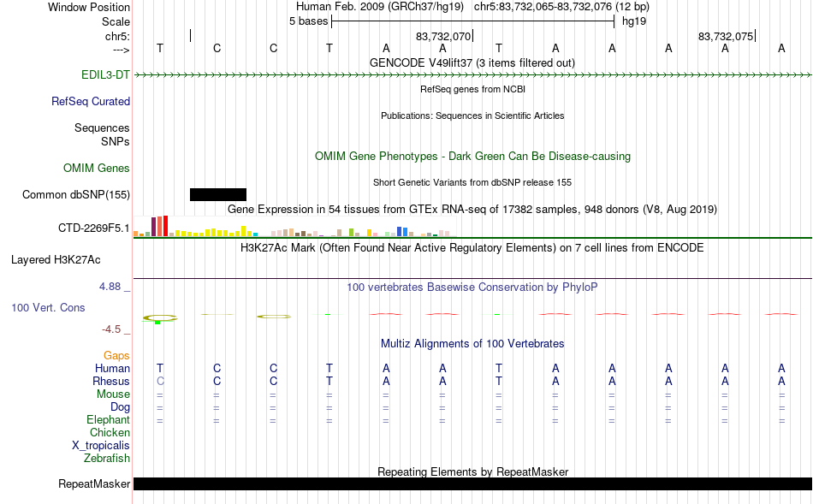Click the chr5 coordinates text in header
Image resolution: width=813 pixels, height=504 pixels.
coord(561,7)
